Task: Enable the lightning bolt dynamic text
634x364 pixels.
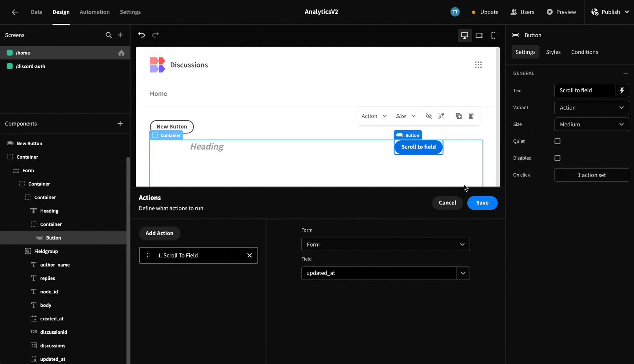Action: tap(622, 90)
